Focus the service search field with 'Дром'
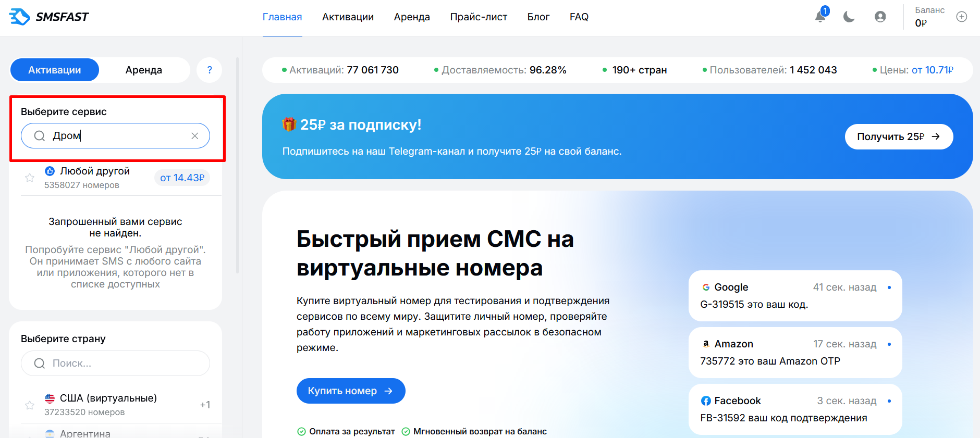The height and width of the screenshot is (438, 980). pos(115,136)
